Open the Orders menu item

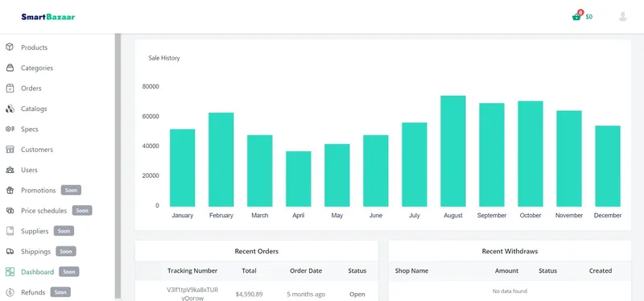[31, 89]
